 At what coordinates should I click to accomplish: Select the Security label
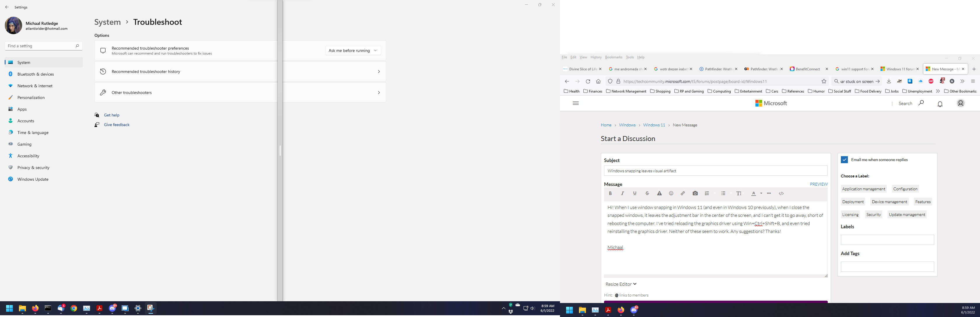[x=874, y=214]
